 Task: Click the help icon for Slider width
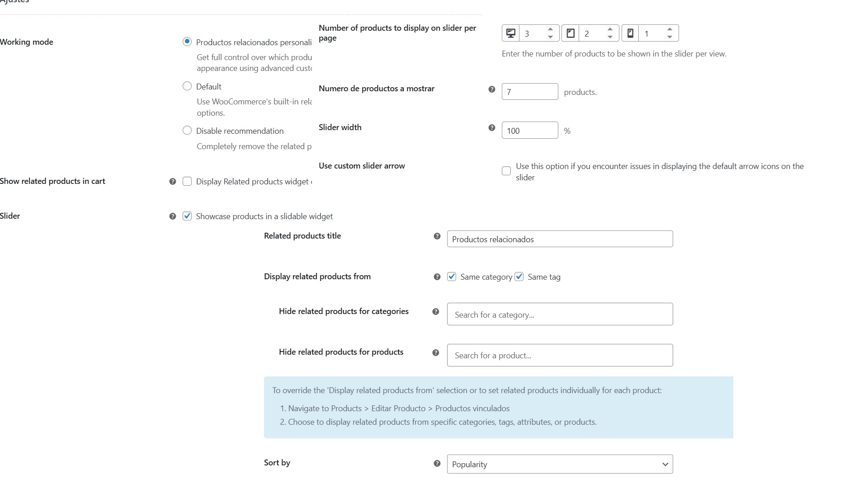(492, 128)
